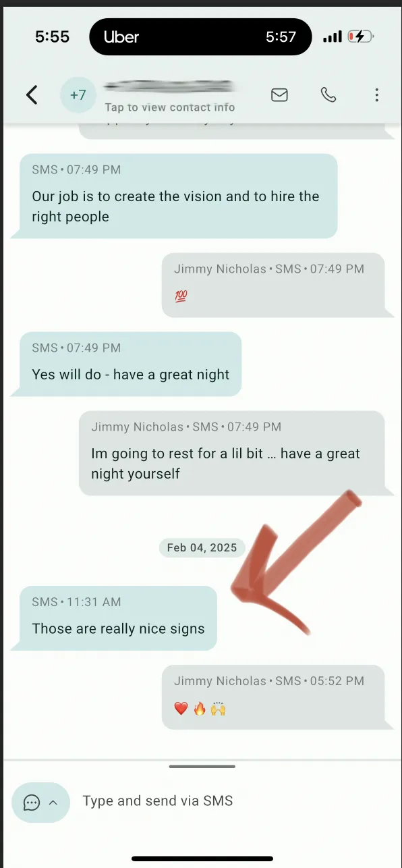This screenshot has width=402, height=868.
Task: Tap the chat bubble icon near input
Action: (32, 803)
